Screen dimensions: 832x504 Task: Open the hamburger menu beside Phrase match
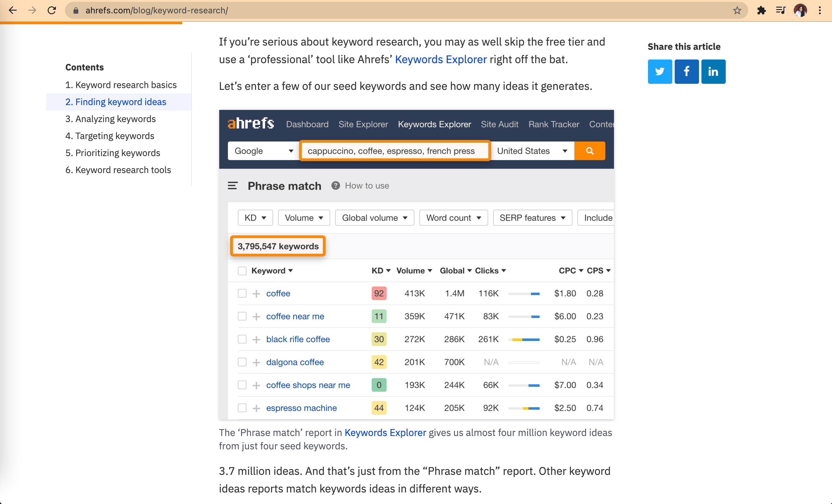232,186
